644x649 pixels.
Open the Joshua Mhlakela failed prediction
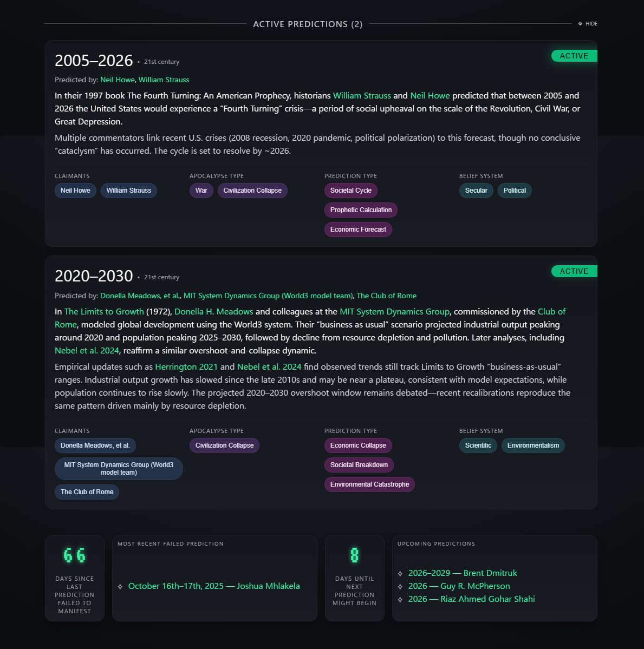(x=213, y=586)
